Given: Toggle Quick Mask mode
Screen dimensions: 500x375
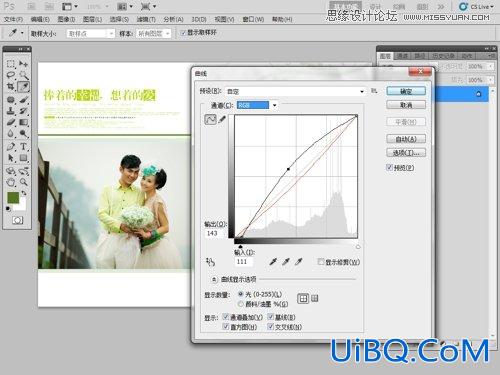Looking at the screenshot, I should [17, 220].
